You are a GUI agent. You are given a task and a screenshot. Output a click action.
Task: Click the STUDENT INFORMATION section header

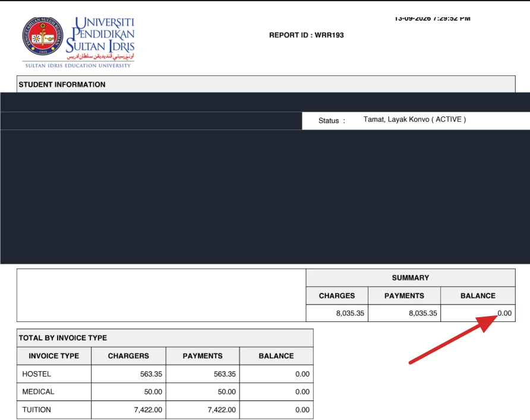pos(62,84)
